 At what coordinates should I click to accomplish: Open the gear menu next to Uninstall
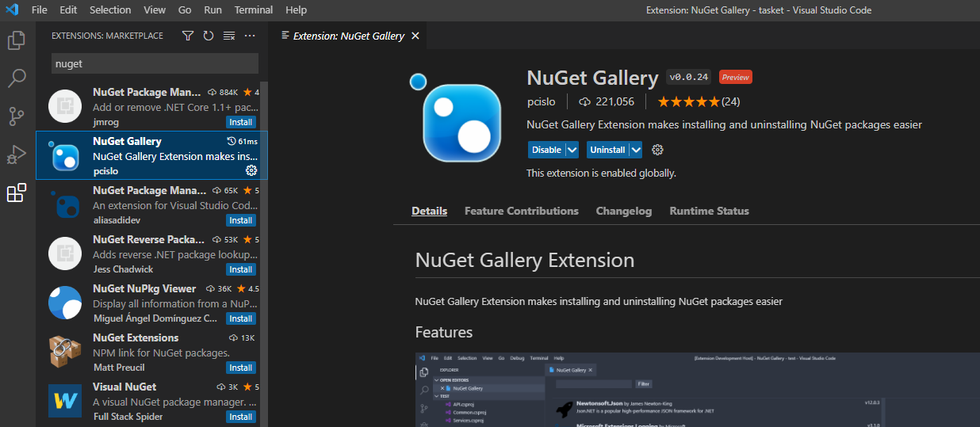click(657, 150)
